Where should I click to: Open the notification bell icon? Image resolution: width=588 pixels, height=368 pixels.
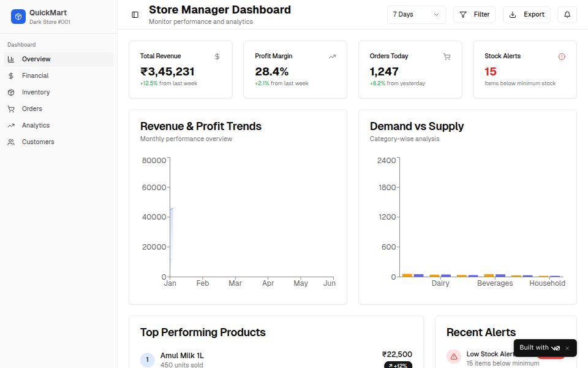[567, 15]
